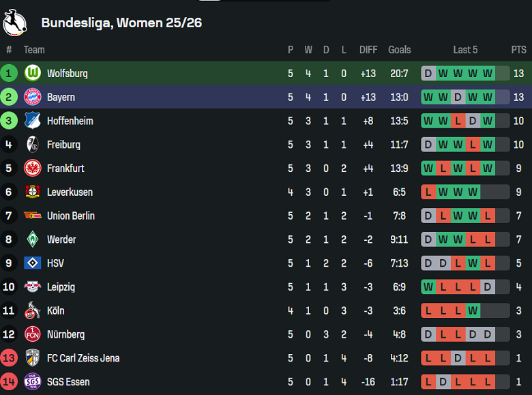Screen dimensions: 532x395
Task: Sort table by PTS column header
Action: [519, 50]
